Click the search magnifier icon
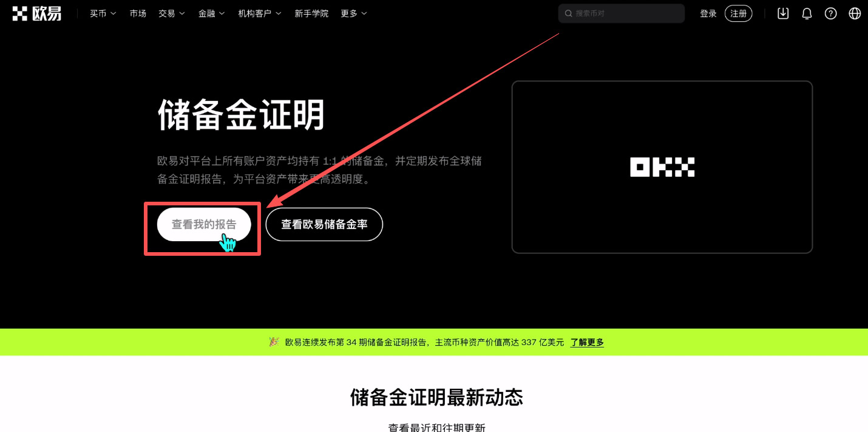868x432 pixels. [x=568, y=13]
